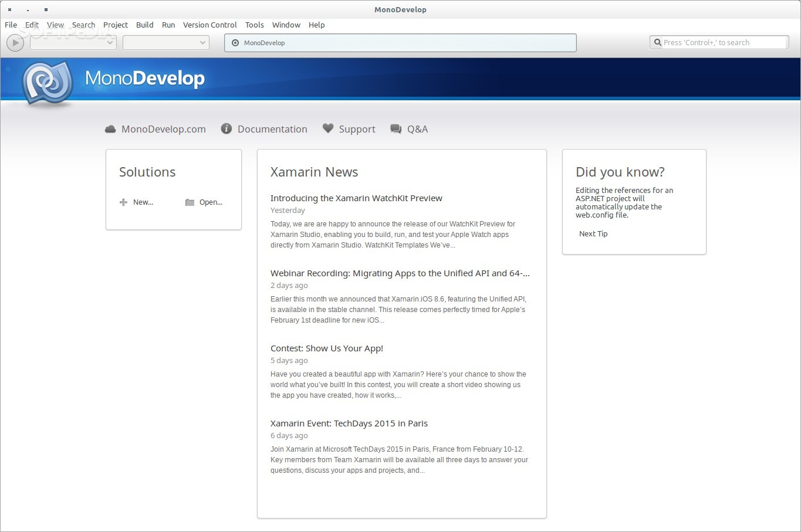The height and width of the screenshot is (532, 801).
Task: Open an existing solution via Open...
Action: point(211,202)
